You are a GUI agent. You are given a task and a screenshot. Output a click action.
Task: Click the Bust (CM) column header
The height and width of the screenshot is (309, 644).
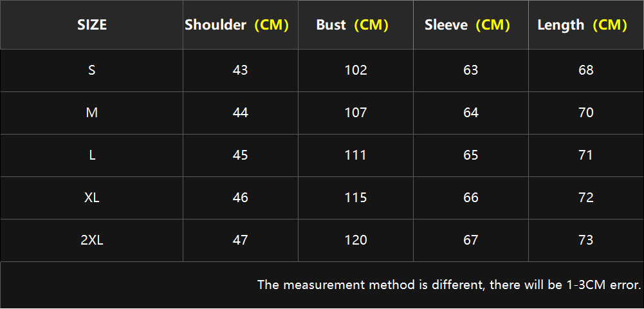tap(356, 25)
